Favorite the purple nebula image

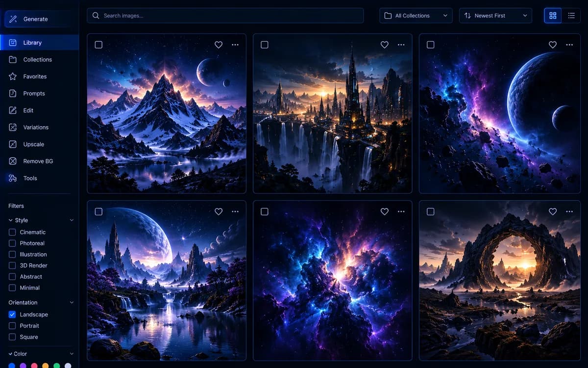coord(385,211)
